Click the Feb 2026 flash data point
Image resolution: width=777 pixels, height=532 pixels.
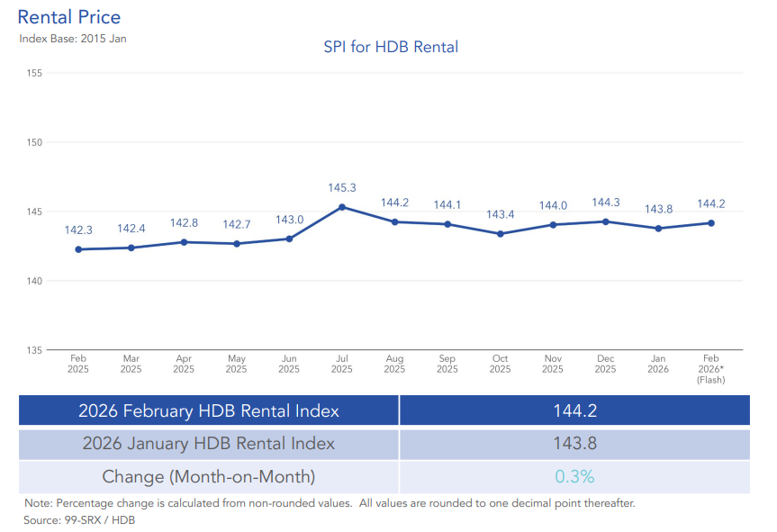[710, 223]
